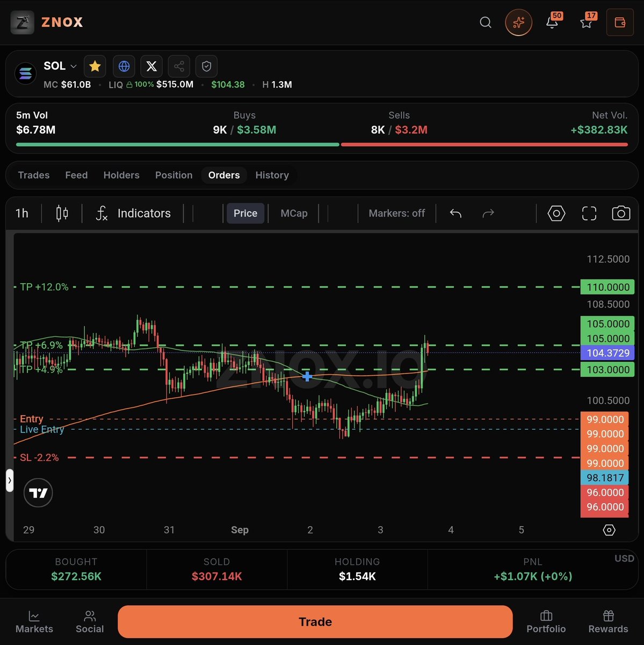This screenshot has height=645, width=644.
Task: Click the TradingView logo on chart
Action: coord(38,493)
